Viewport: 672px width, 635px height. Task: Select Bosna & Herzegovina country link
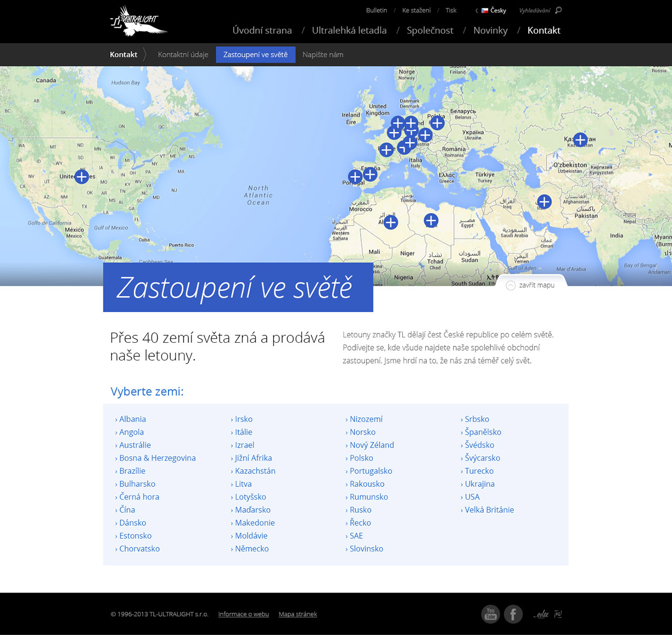click(157, 458)
